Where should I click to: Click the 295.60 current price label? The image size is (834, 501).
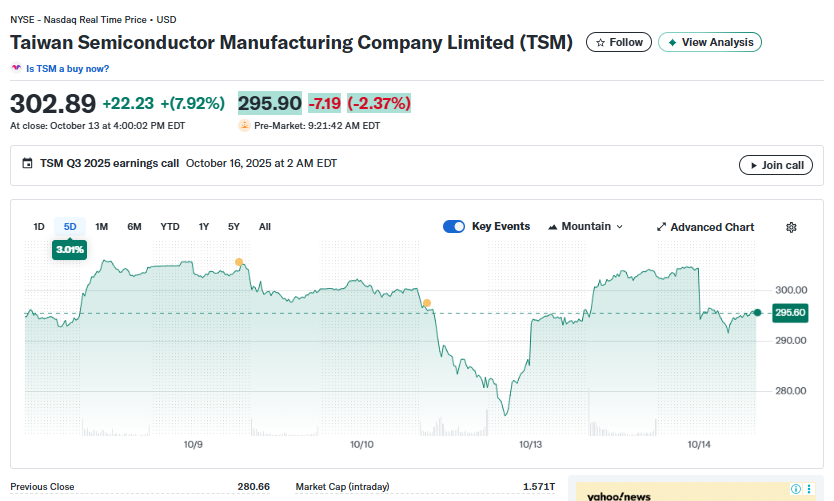(790, 313)
